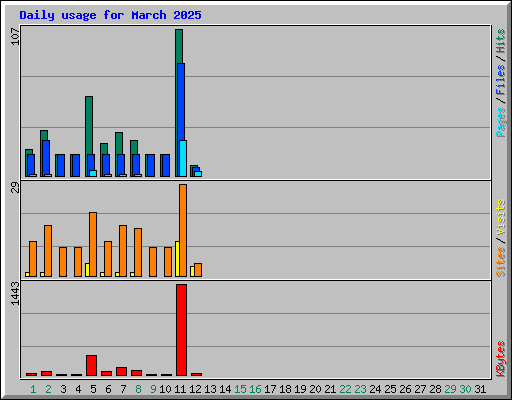512x400 pixels.
Task: Click the day 5 axis label
Action: (x=93, y=389)
